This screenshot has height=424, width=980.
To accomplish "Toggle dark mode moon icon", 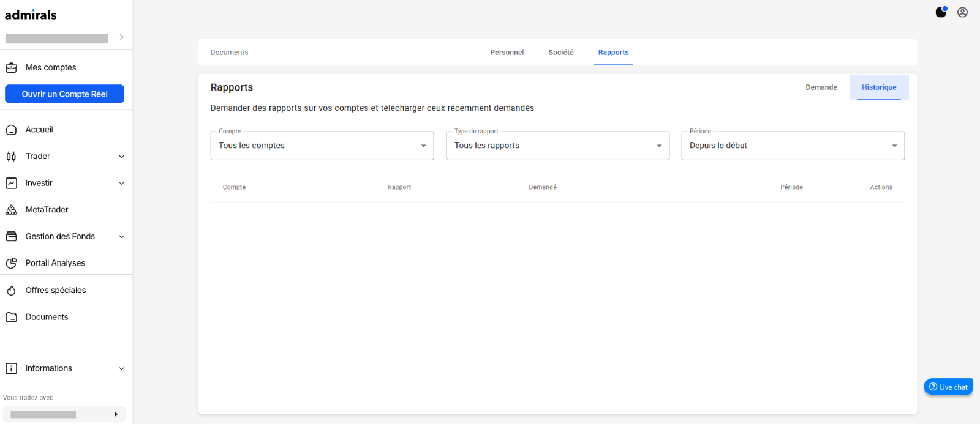I will (x=941, y=12).
